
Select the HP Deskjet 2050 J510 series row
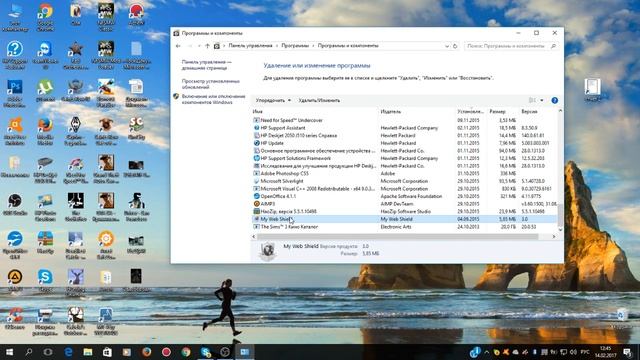click(x=404, y=136)
